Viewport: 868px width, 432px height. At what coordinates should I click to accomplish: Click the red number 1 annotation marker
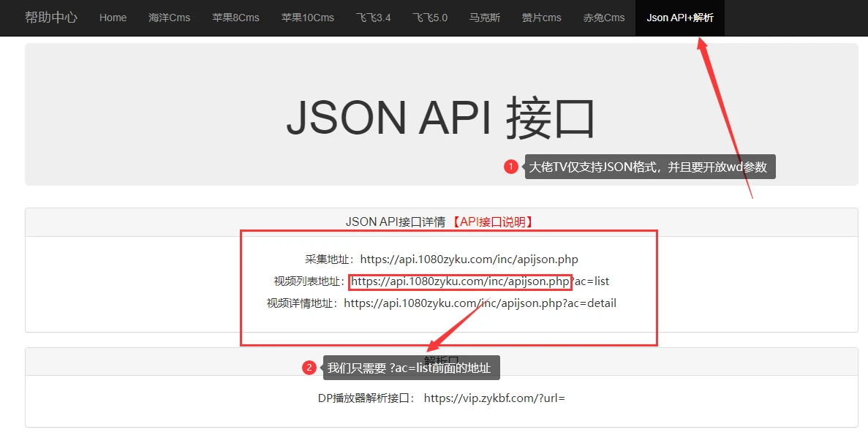[510, 167]
